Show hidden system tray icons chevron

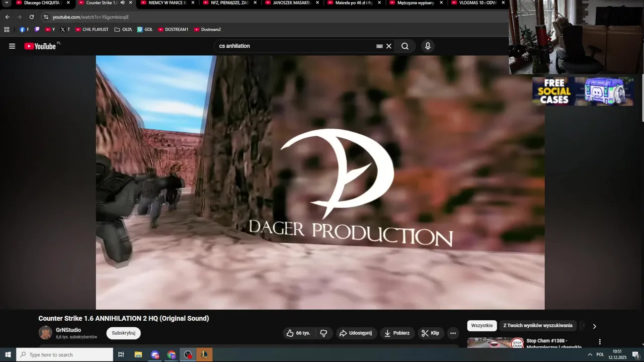coord(590,355)
